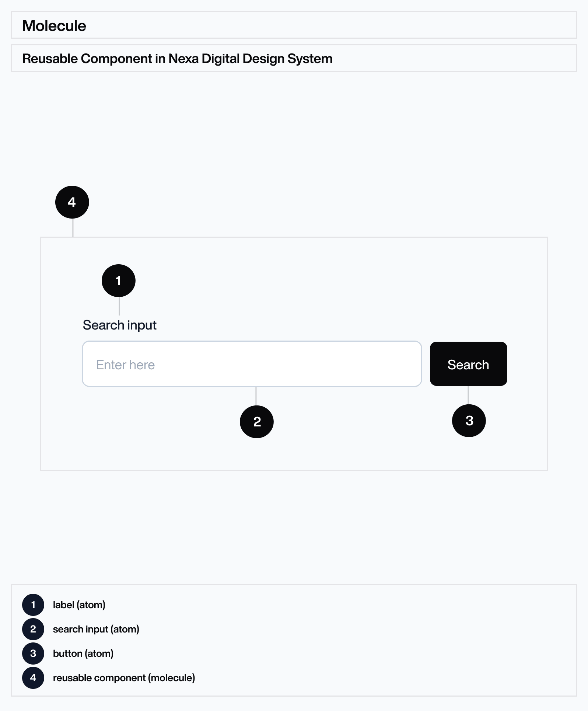
Task: Select legend badge 3 next to button (atom)
Action: [x=33, y=653]
